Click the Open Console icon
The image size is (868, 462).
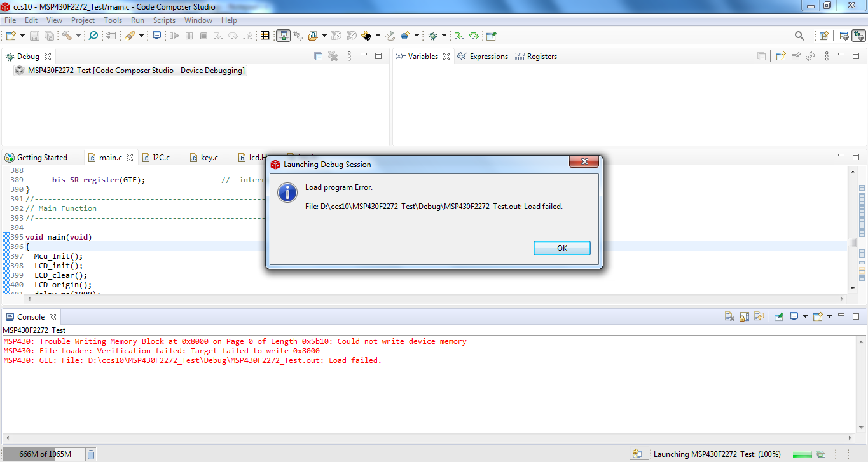coord(818,316)
